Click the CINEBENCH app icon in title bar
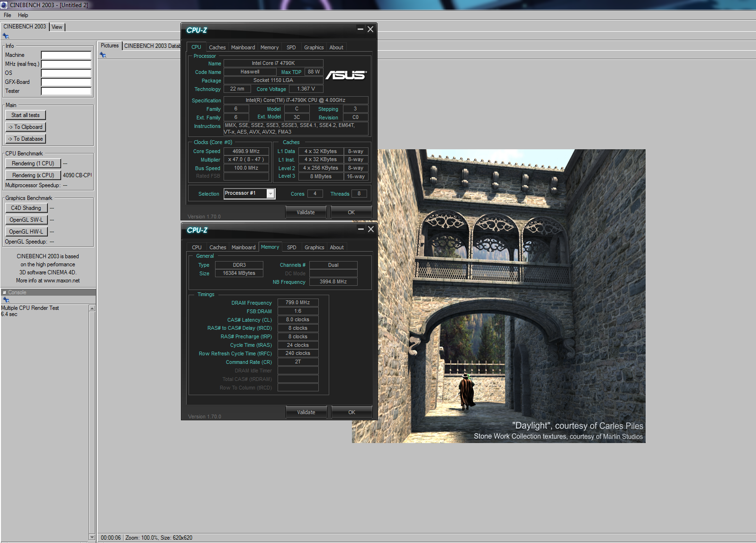This screenshot has width=756, height=543. (4, 5)
